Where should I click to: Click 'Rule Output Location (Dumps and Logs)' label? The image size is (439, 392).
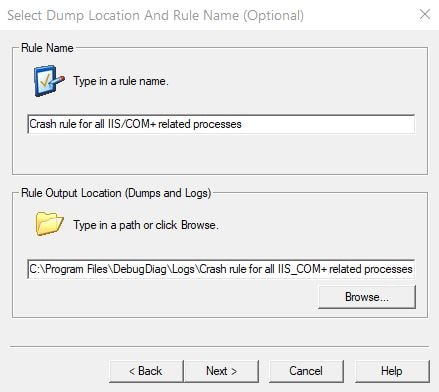tap(116, 193)
